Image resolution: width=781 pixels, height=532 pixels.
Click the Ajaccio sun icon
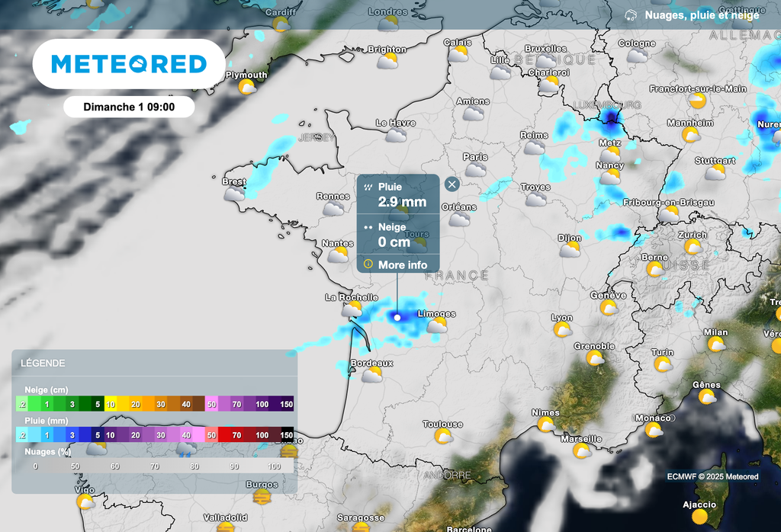pyautogui.click(x=699, y=517)
